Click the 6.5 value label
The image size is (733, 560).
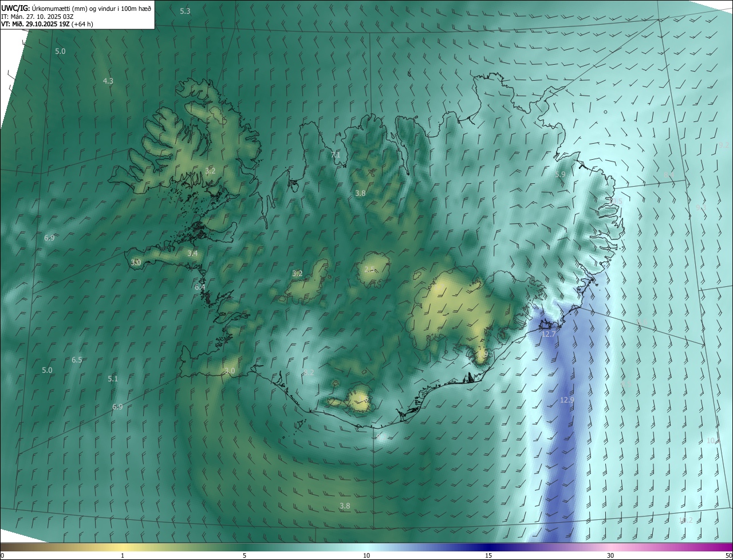coord(77,360)
